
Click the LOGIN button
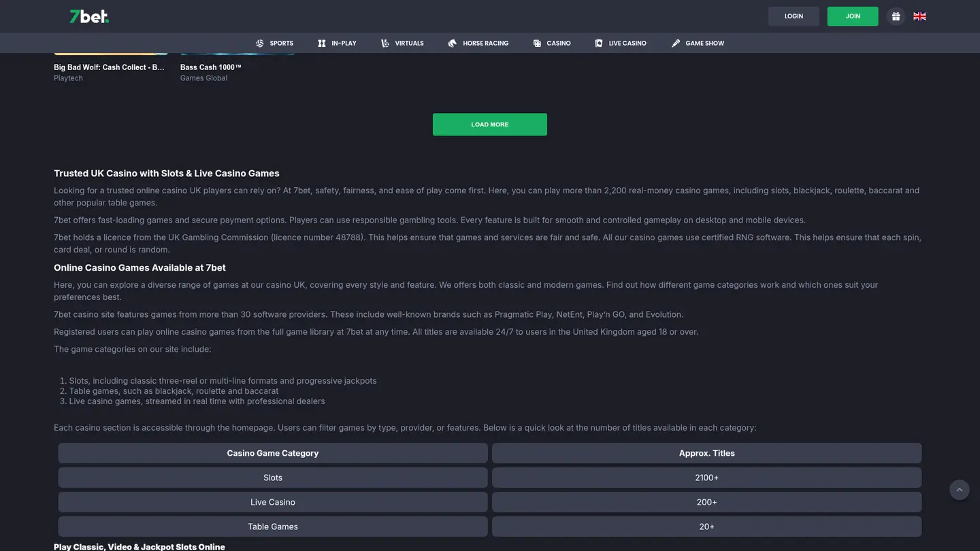click(794, 16)
